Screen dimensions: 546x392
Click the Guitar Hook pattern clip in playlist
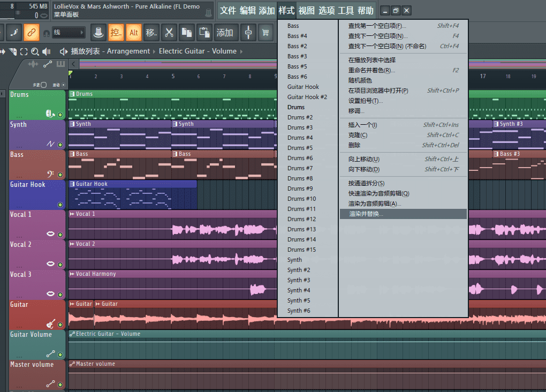click(x=132, y=197)
